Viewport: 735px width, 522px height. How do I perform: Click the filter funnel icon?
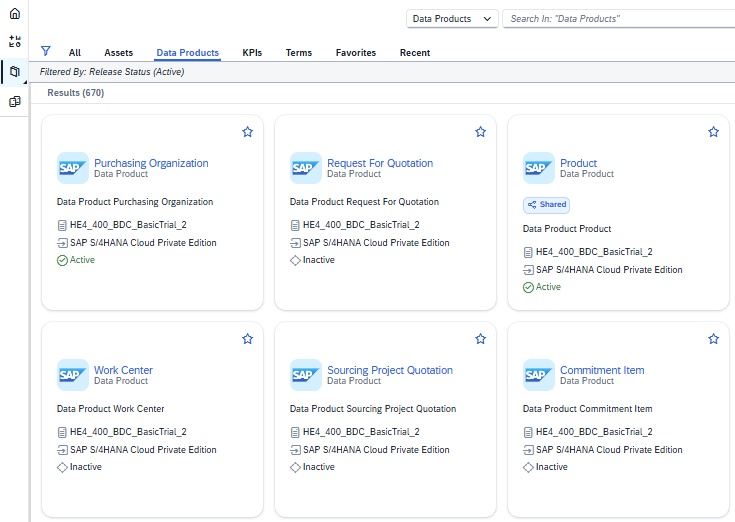tap(46, 51)
